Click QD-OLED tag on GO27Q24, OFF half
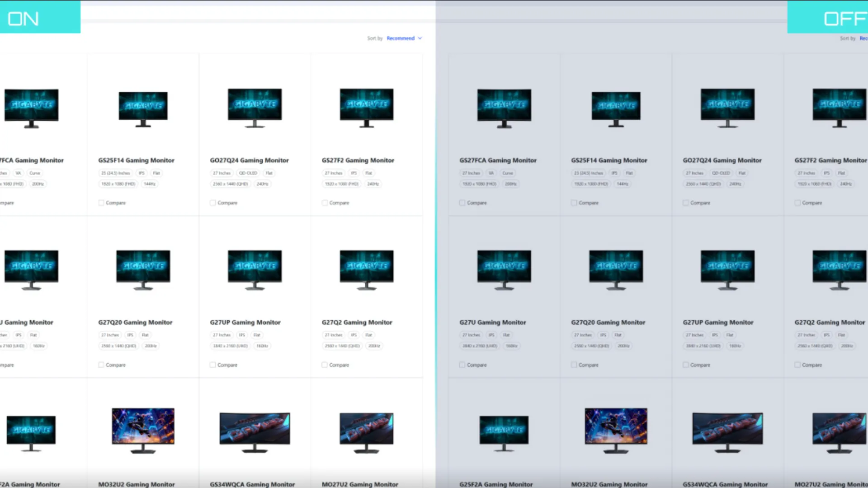 721,173
